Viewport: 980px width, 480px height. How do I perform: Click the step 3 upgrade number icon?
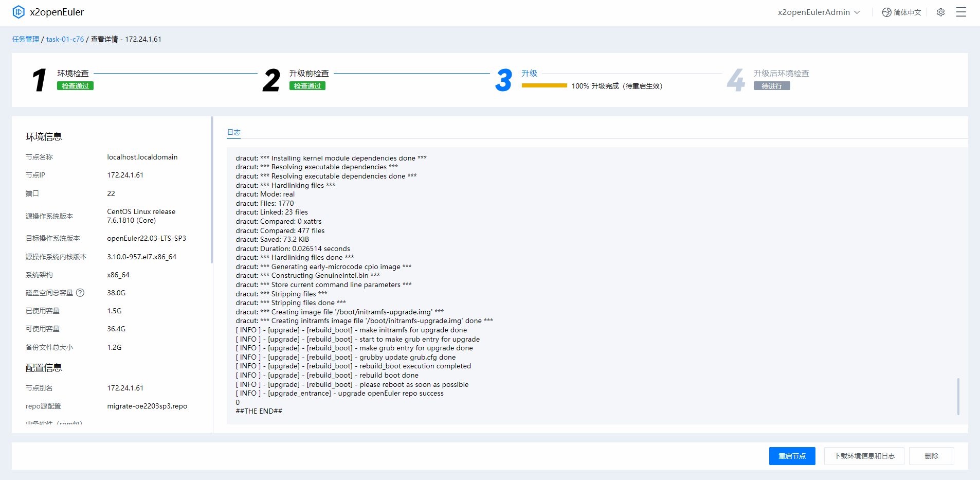(x=504, y=80)
